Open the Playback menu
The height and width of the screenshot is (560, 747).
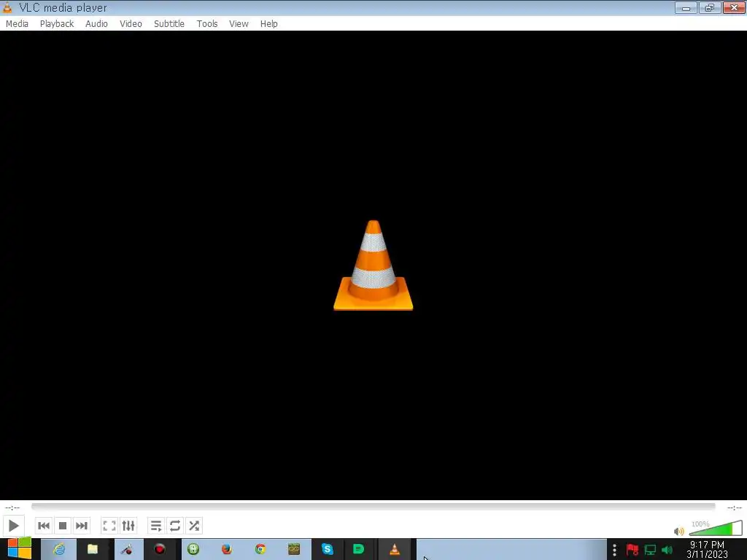click(x=57, y=24)
